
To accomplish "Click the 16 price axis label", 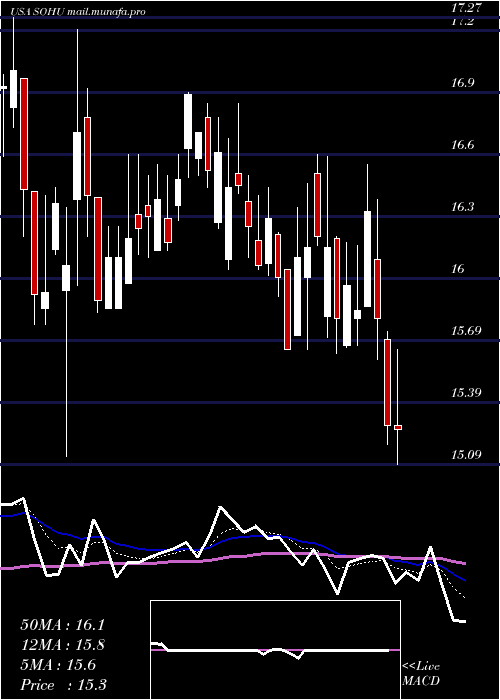I will [458, 269].
